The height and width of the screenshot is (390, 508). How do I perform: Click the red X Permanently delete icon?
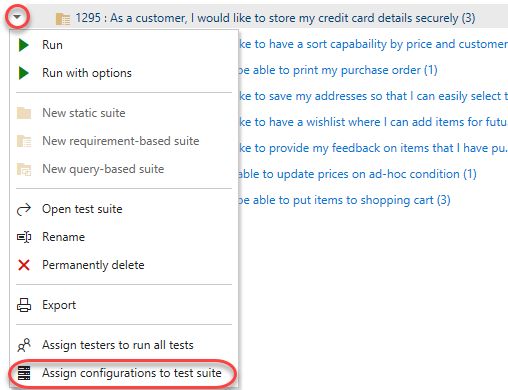[24, 265]
